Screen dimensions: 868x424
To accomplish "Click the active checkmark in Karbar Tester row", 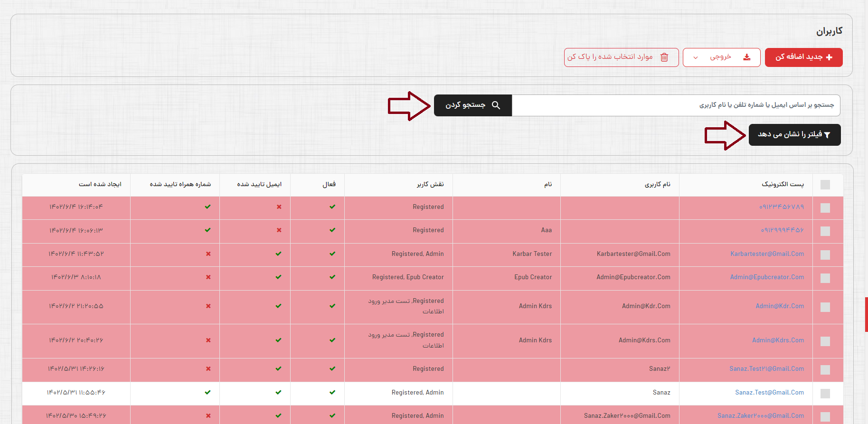I will 332,254.
